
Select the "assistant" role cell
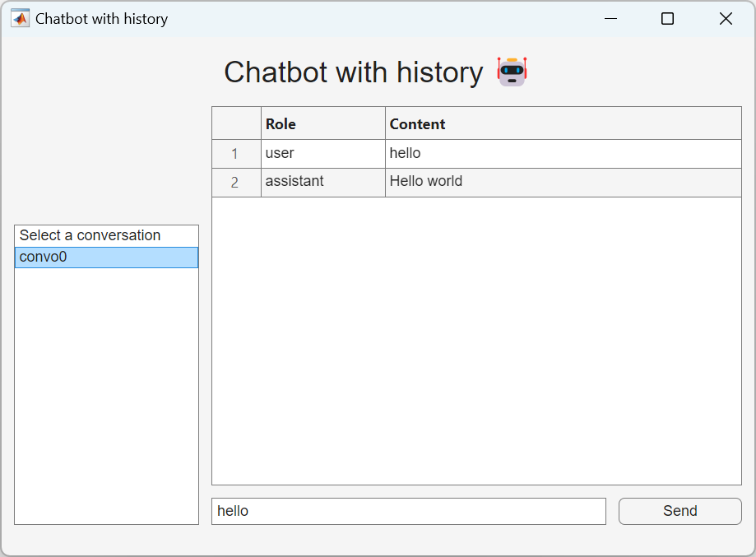click(322, 182)
